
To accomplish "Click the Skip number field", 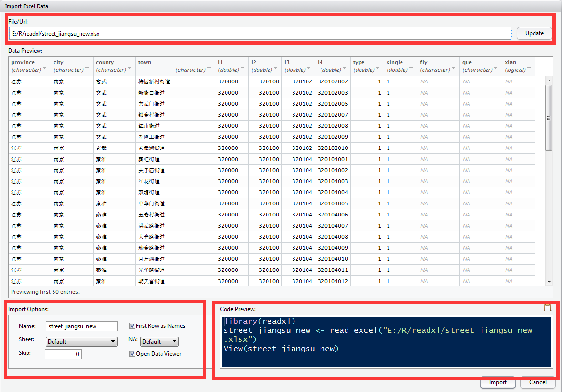I will click(63, 354).
